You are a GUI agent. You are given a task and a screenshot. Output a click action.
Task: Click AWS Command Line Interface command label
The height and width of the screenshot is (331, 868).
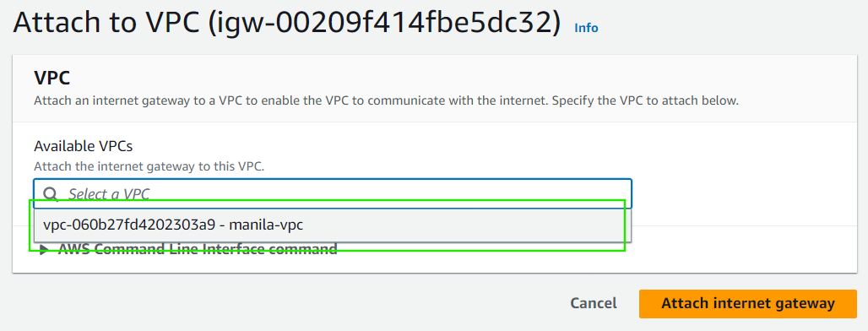(198, 249)
